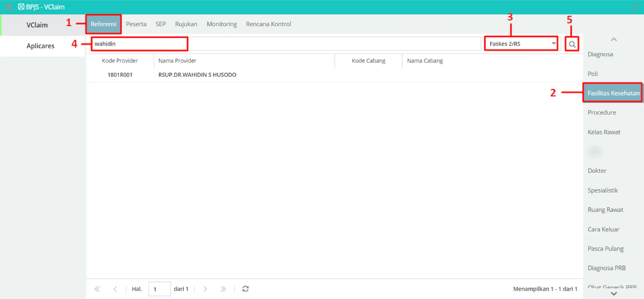Go to first page using double-left arrow
Viewport: 644px width, 299px height.
point(97,289)
